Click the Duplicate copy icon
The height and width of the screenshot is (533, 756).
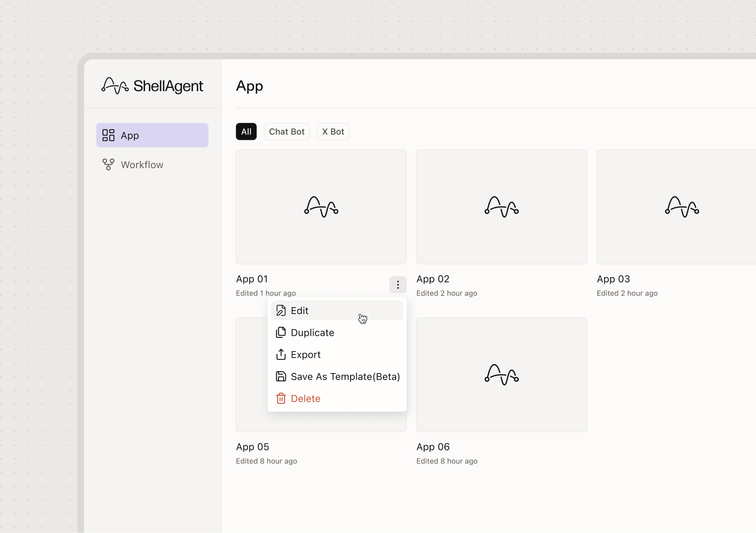coord(281,333)
